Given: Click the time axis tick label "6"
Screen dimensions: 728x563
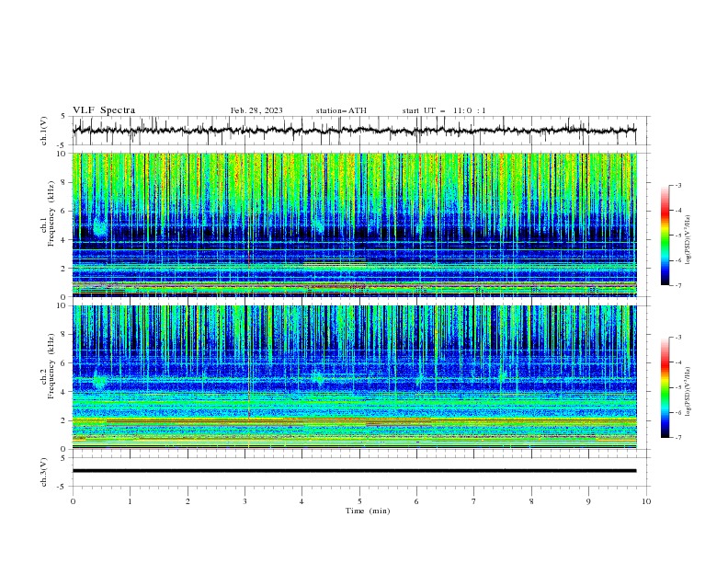Looking at the screenshot, I should [x=416, y=501].
